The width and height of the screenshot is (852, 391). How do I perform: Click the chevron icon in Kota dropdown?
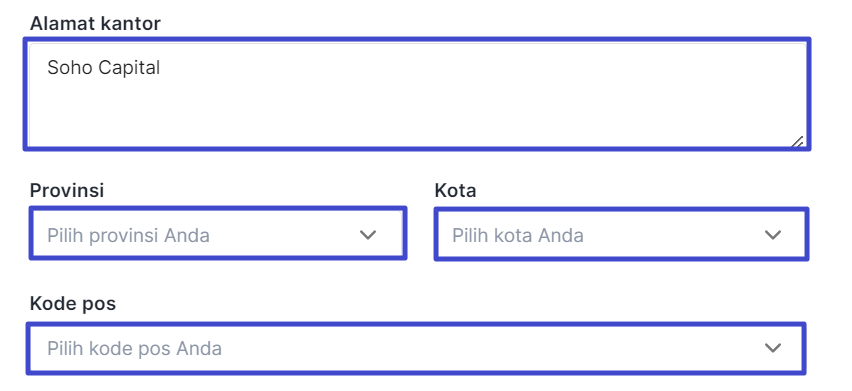click(773, 235)
